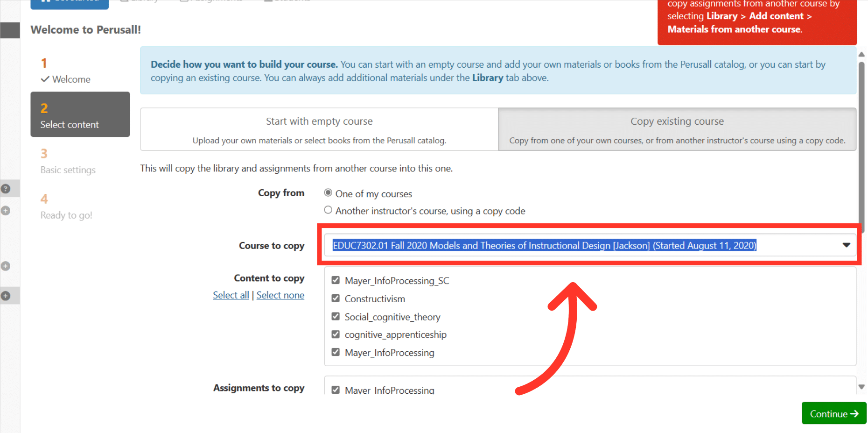Image resolution: width=868 pixels, height=433 pixels.
Task: Uncheck the Social_cognitive_theory checkbox
Action: (x=336, y=316)
